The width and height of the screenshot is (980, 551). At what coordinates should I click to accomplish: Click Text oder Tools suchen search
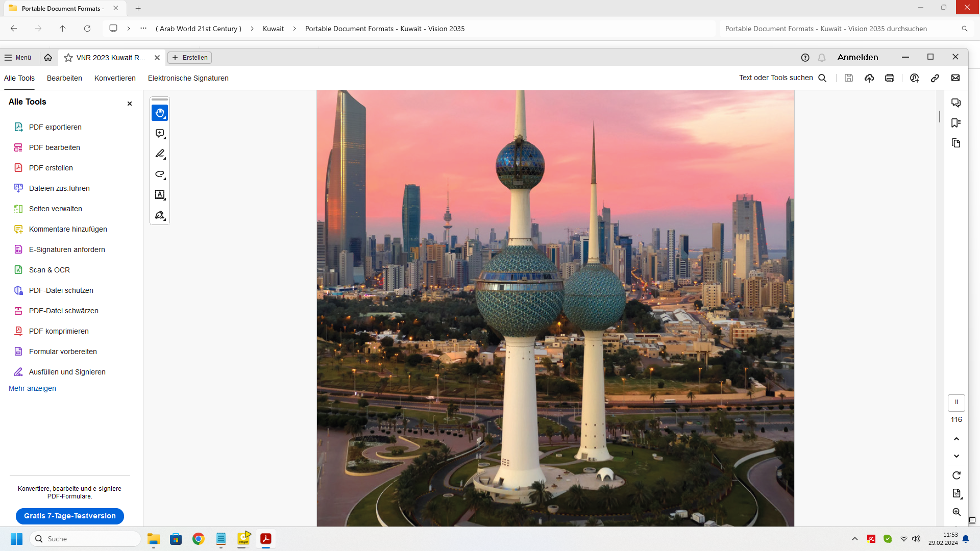[x=782, y=78]
